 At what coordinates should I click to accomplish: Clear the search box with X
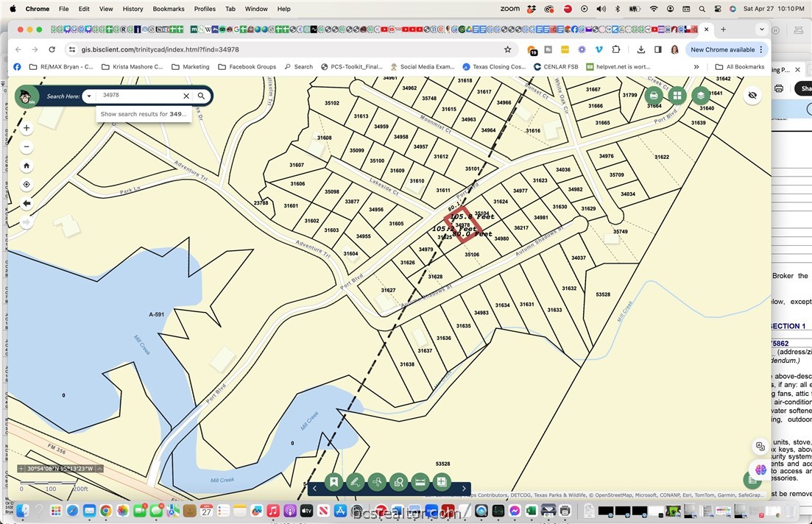(x=186, y=96)
